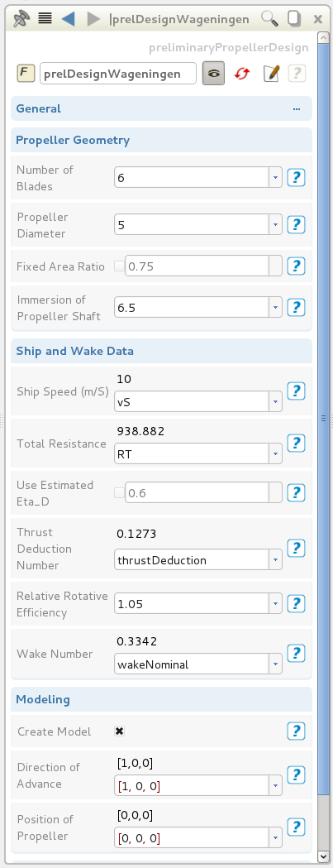Toggle the eye visibility button
The image size is (333, 868).
tap(213, 73)
